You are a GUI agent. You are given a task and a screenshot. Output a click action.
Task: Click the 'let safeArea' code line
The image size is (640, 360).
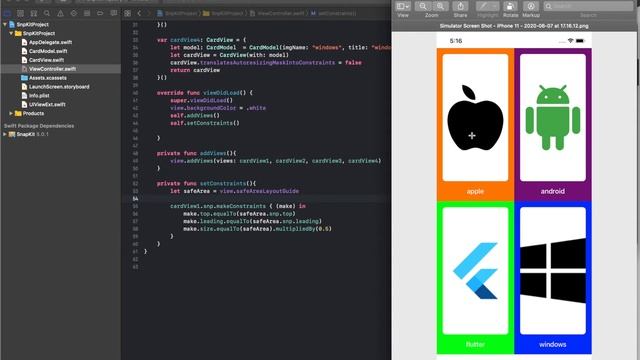pyautogui.click(x=234, y=191)
